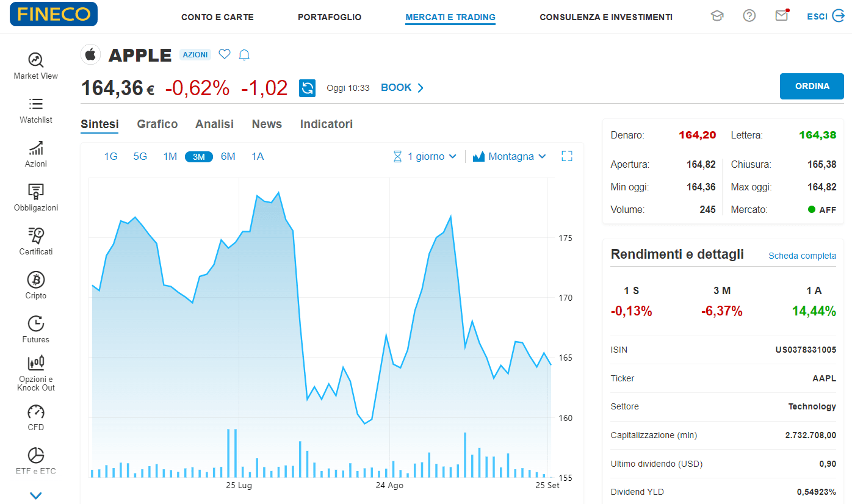Expand the sidebar with the bottom chevron
Screen dimensions: 852x504
(x=35, y=495)
